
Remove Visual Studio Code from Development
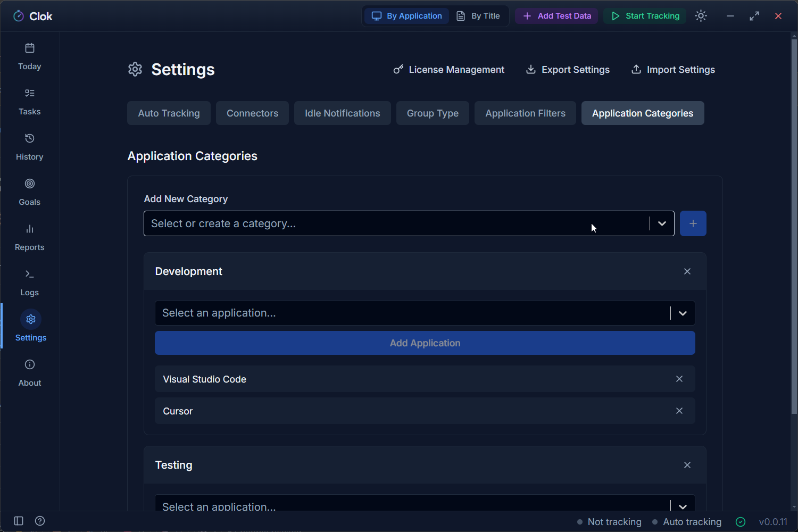[x=679, y=379]
